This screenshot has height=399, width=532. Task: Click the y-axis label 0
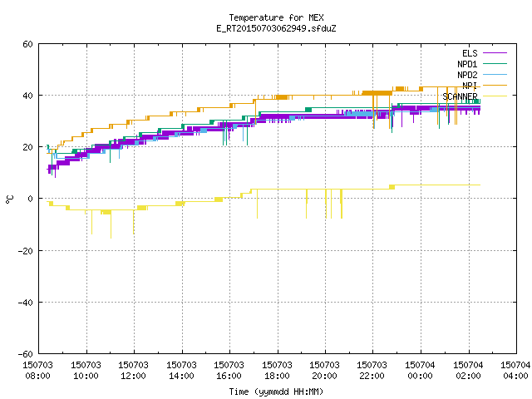click(x=31, y=199)
